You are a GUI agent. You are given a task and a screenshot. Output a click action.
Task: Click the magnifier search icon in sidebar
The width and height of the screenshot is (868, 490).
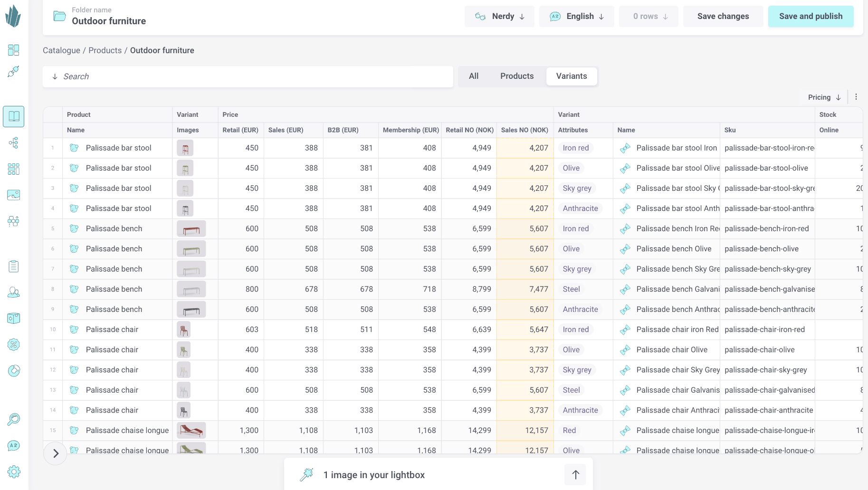(x=14, y=419)
